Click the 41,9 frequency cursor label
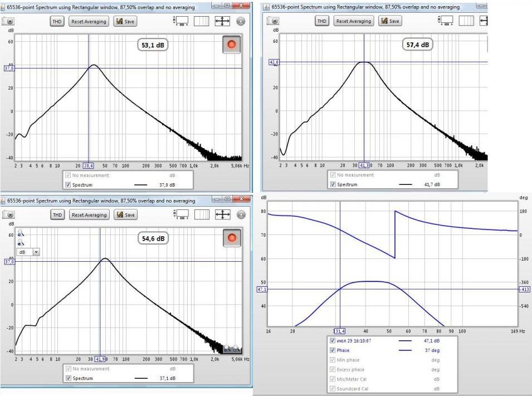Screen dimensions: 532x396 (x=100, y=359)
